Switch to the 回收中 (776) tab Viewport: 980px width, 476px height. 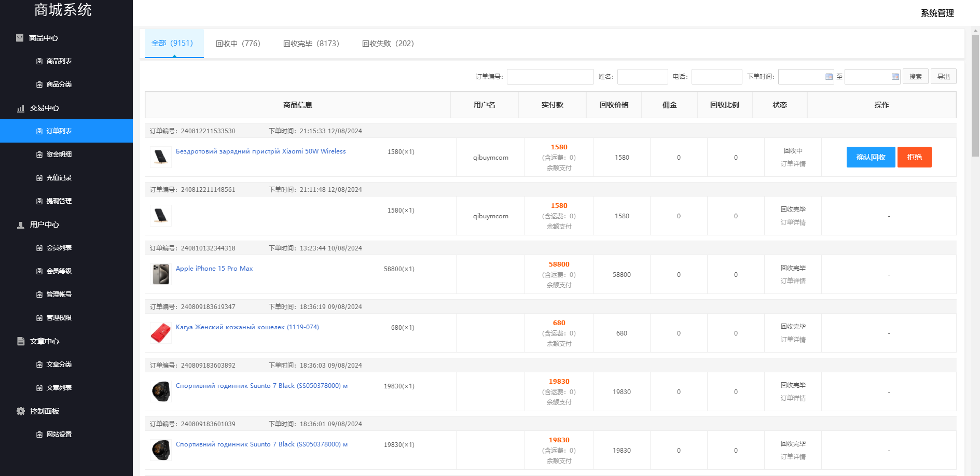(x=238, y=44)
